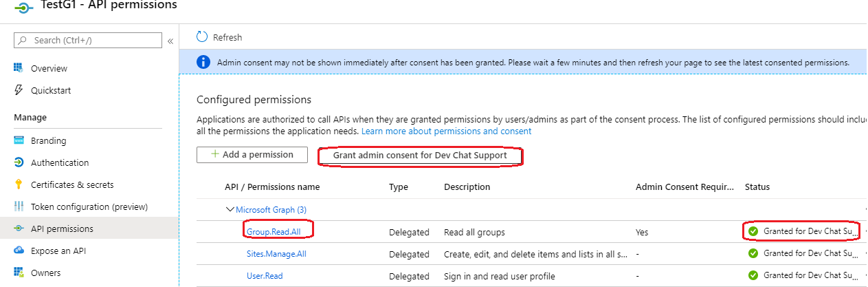Open the API permissions menu item
868x287 pixels.
(62, 229)
